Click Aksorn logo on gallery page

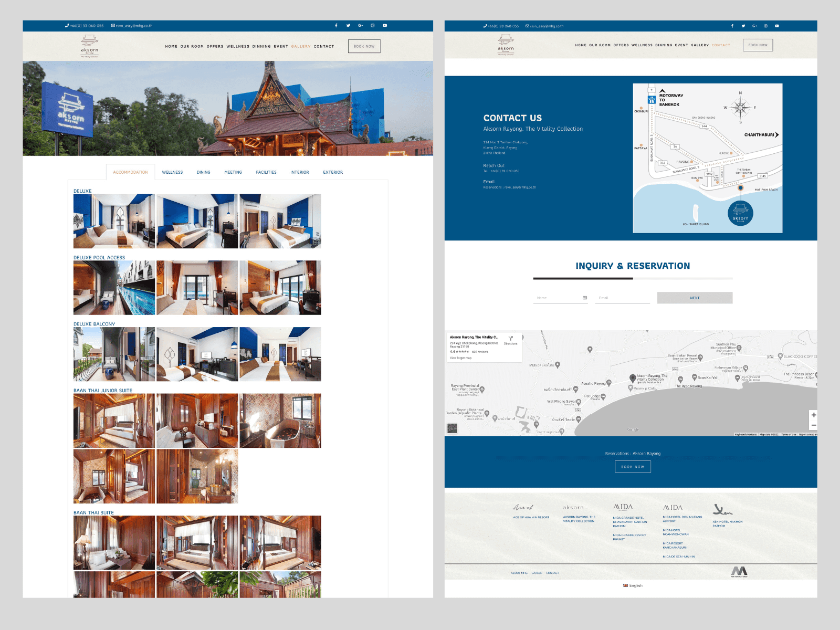click(90, 46)
